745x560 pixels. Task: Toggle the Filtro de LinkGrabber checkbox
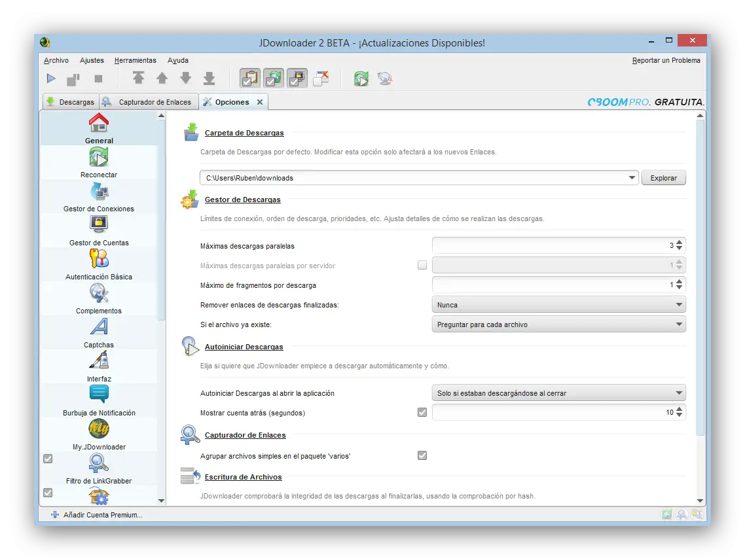(48, 459)
